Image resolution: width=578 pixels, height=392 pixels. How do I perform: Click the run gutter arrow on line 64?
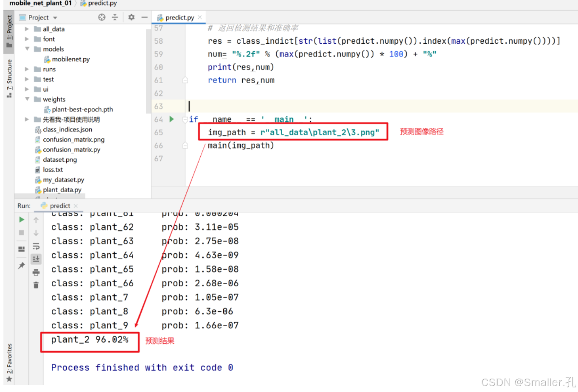coord(172,119)
